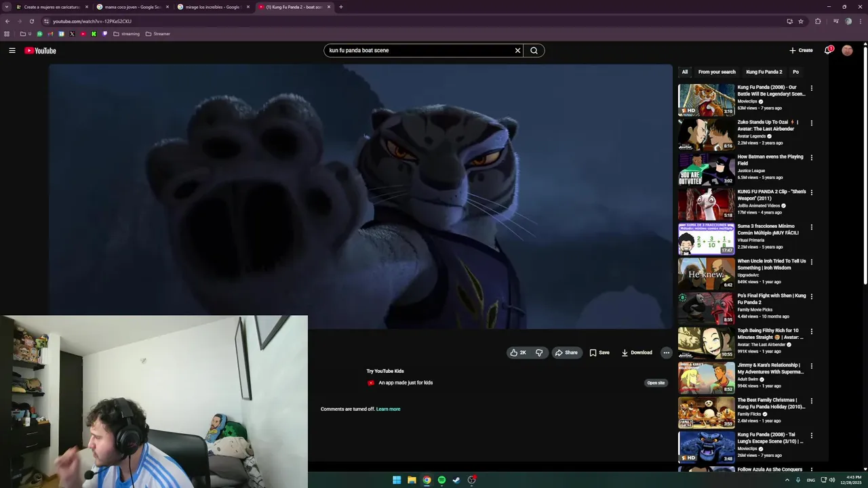Bookmark this page with the star
This screenshot has width=868, height=488.
(801, 21)
